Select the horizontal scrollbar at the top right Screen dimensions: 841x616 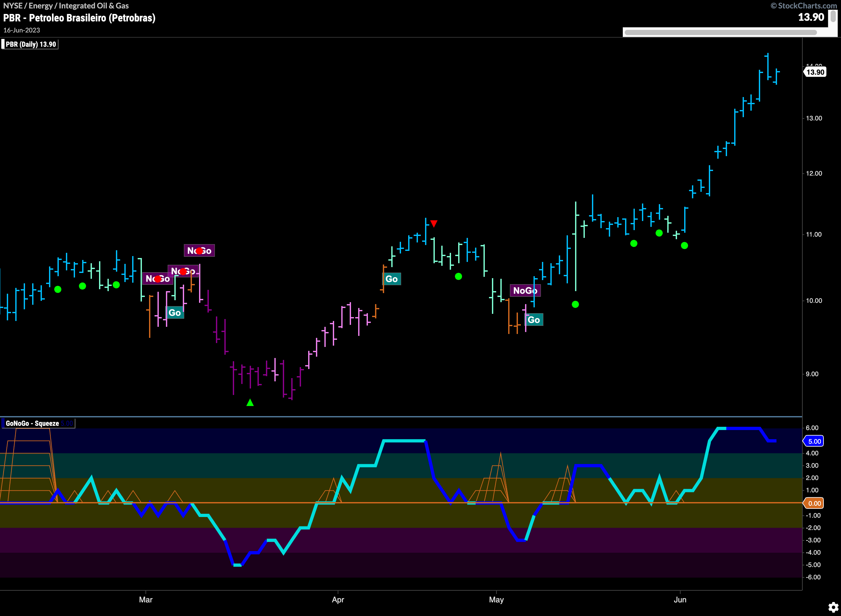(x=721, y=32)
